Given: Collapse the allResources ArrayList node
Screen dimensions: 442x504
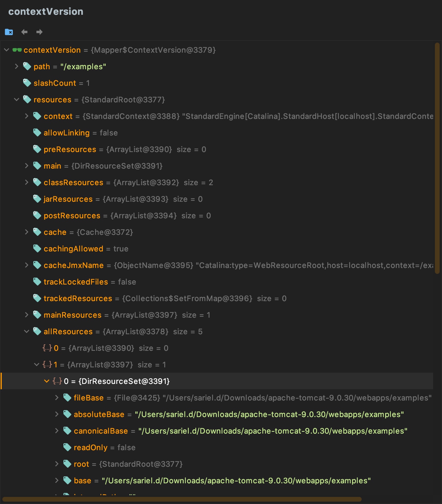Looking at the screenshot, I should pos(27,332).
